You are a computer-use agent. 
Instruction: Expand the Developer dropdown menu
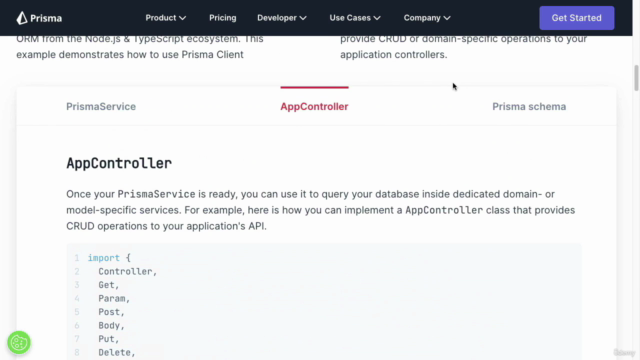pos(282,18)
